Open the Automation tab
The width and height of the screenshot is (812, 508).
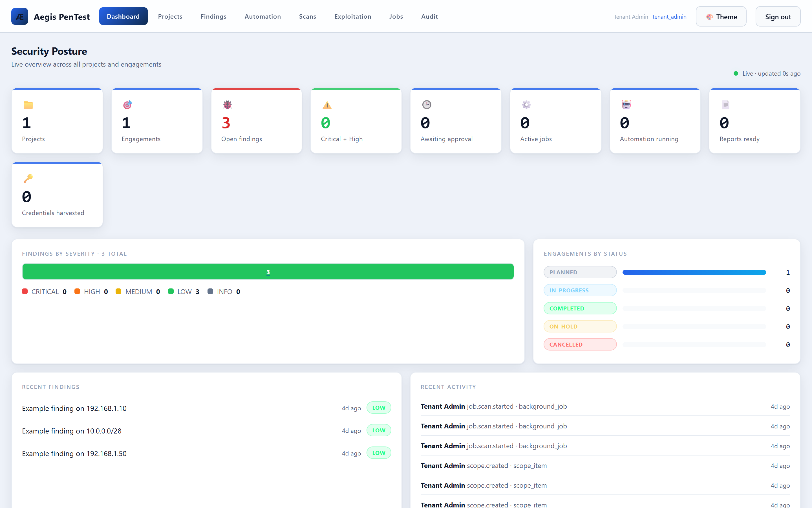point(263,16)
